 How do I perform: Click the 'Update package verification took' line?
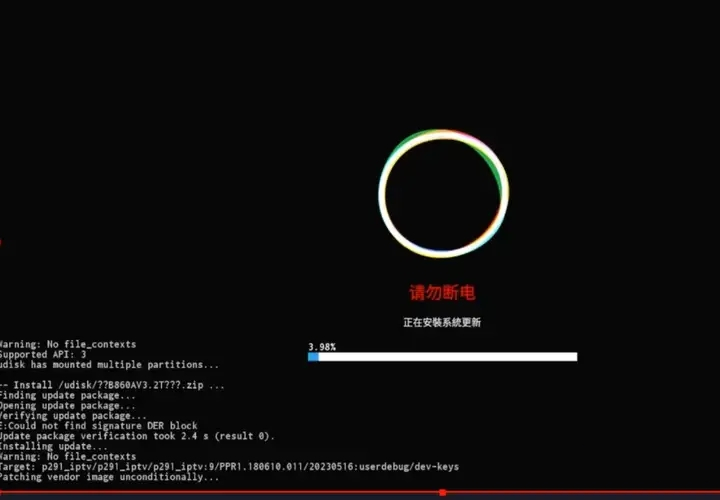click(135, 436)
